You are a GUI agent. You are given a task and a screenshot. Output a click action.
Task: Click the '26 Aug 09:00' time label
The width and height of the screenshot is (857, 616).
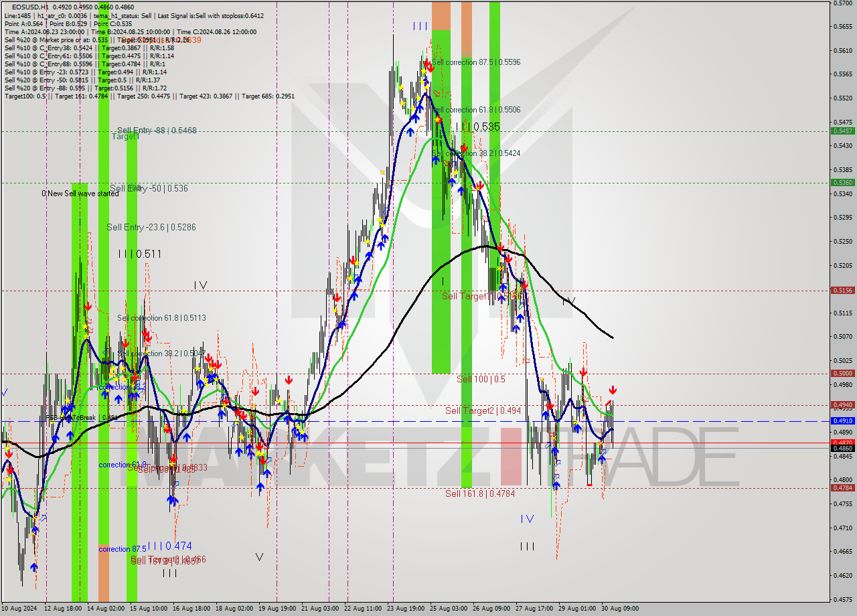491,609
